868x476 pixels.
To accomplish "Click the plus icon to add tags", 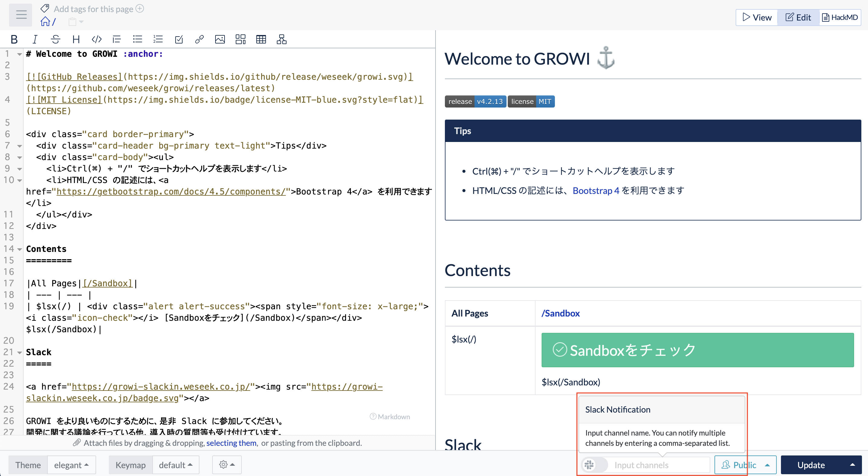I will pos(140,8).
